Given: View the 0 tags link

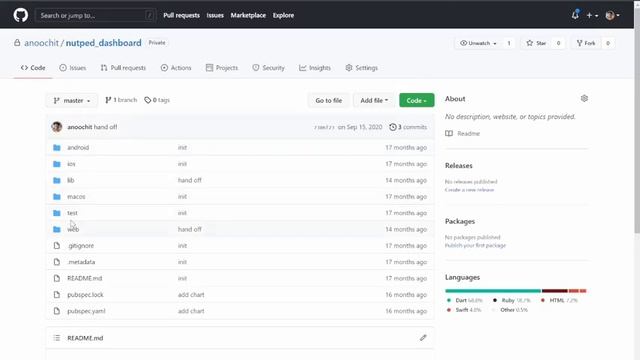Looking at the screenshot, I should click(157, 100).
